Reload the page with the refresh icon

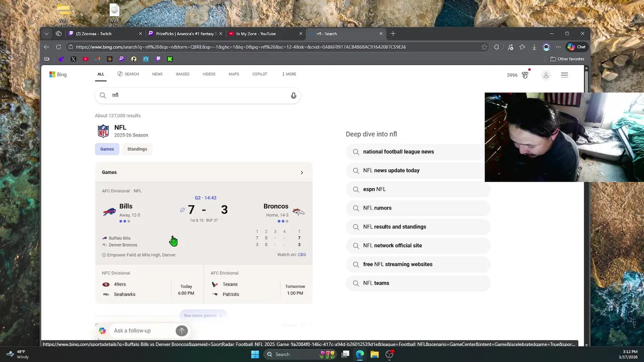pyautogui.click(x=58, y=47)
